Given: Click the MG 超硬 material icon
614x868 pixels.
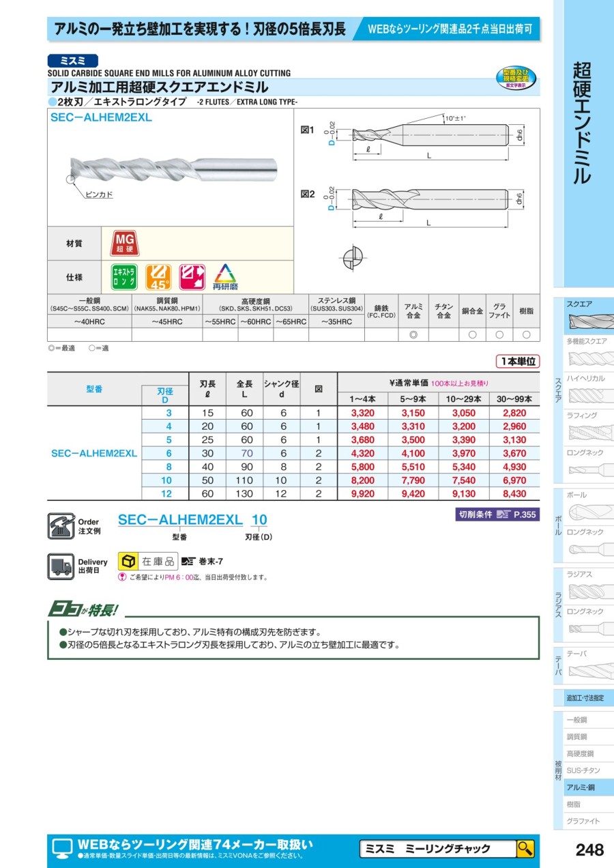Looking at the screenshot, I should (x=124, y=243).
